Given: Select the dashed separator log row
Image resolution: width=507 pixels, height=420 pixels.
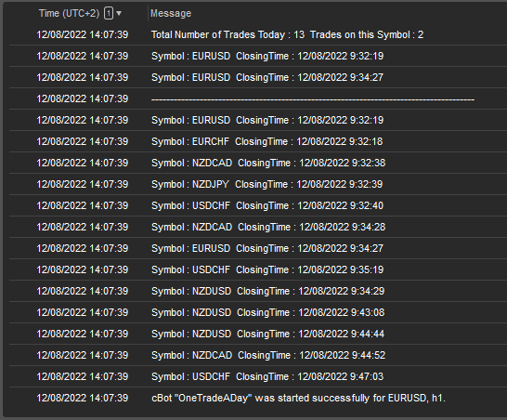Looking at the screenshot, I should (x=258, y=98).
